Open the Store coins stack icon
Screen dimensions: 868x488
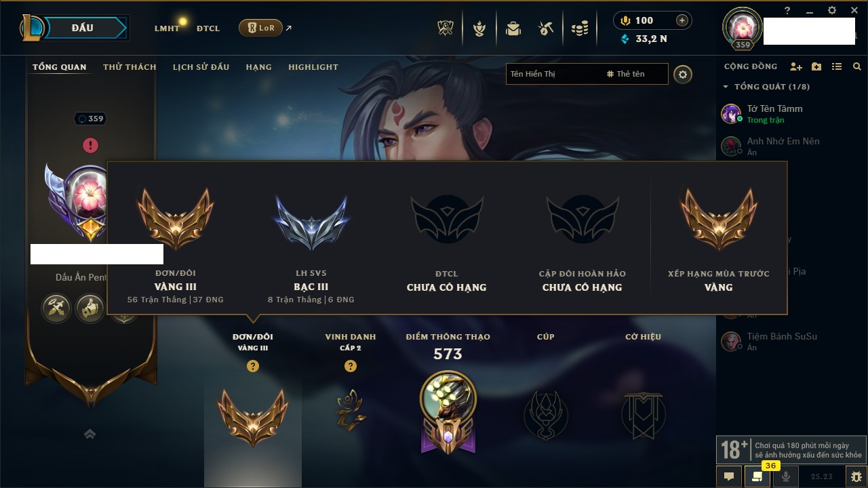click(580, 28)
